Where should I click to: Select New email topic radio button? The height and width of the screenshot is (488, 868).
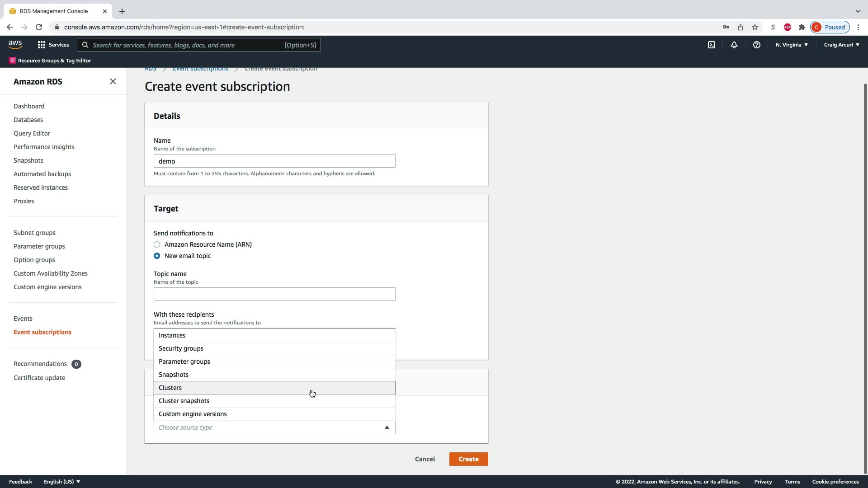(x=157, y=256)
